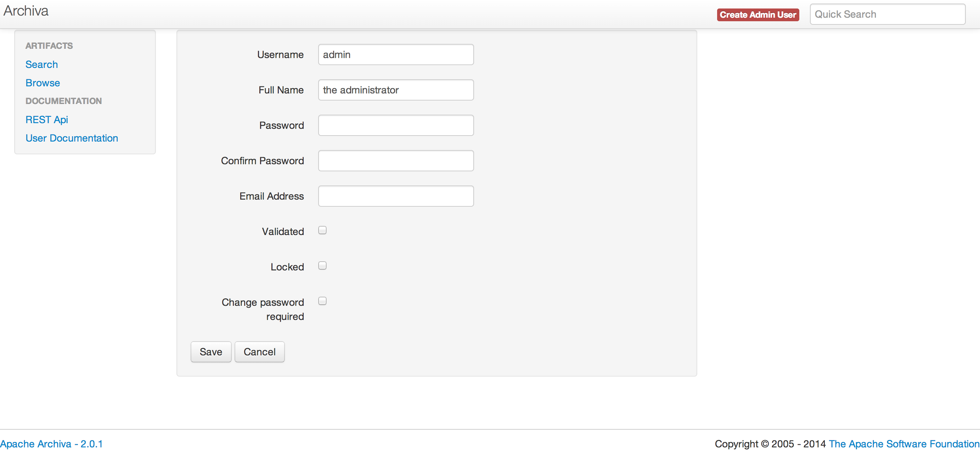Click the DOCUMENTATION sidebar heading

coord(63,101)
